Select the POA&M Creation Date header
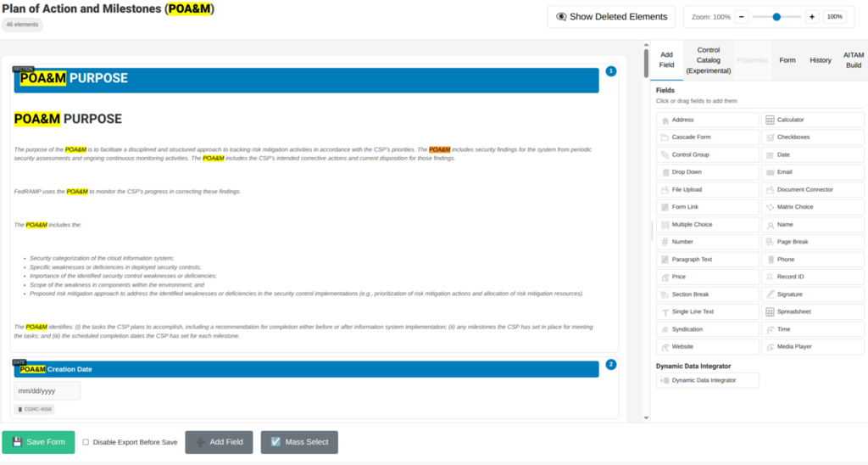 click(306, 369)
